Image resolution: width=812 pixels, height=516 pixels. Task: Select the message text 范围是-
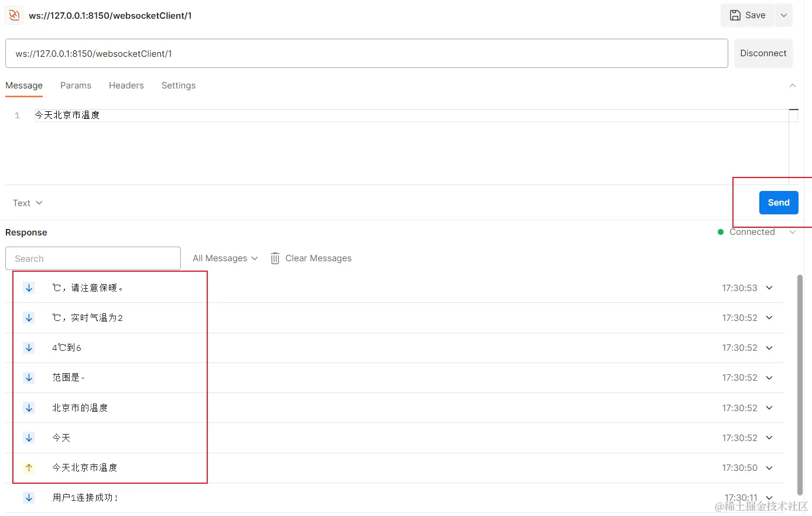click(68, 377)
